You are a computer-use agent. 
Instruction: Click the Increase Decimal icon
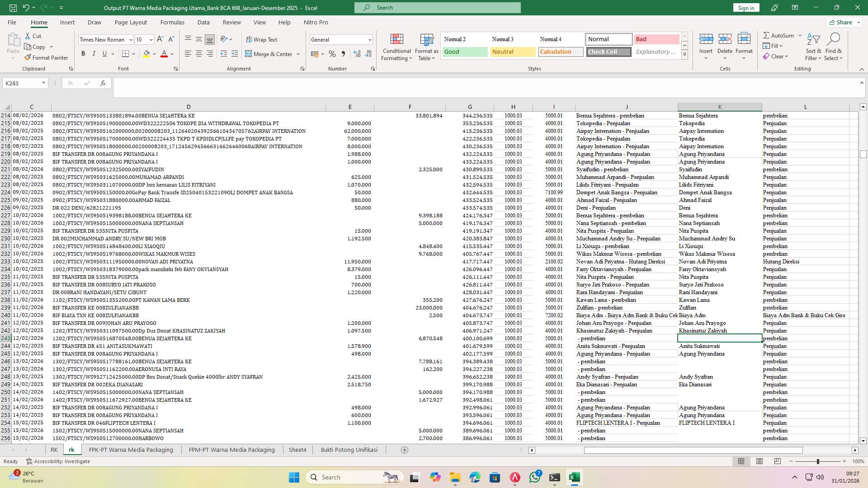(357, 54)
